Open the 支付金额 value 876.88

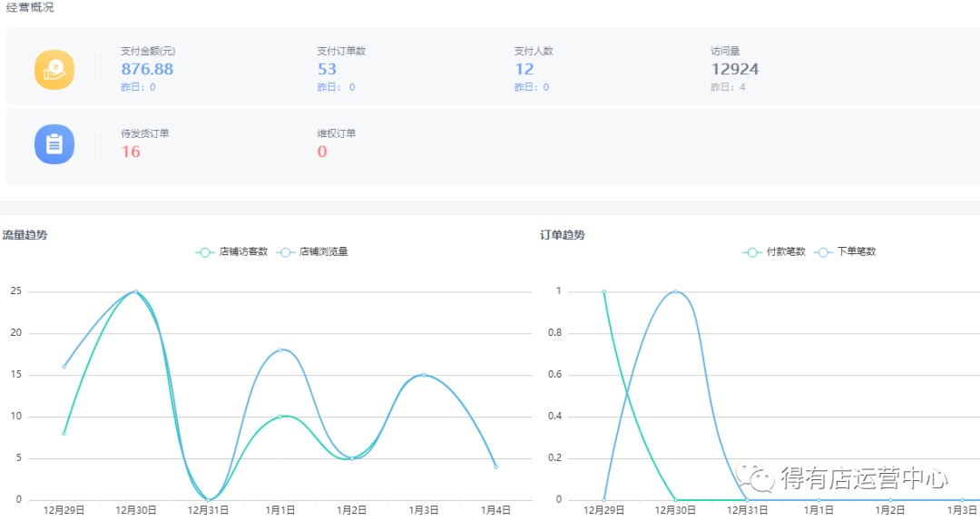coord(147,69)
